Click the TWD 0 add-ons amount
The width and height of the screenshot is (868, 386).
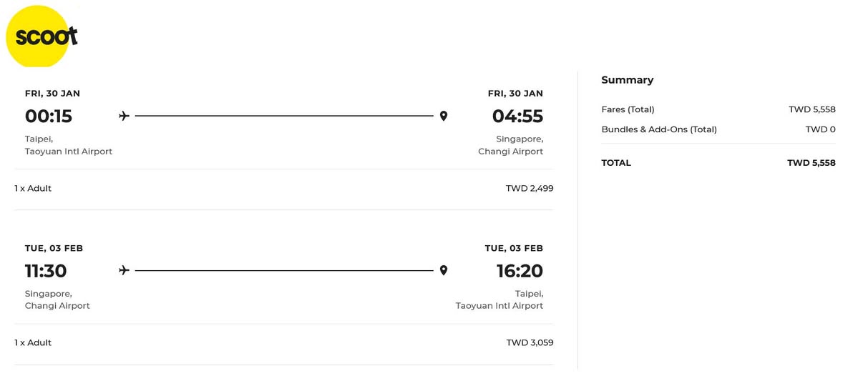coord(820,129)
